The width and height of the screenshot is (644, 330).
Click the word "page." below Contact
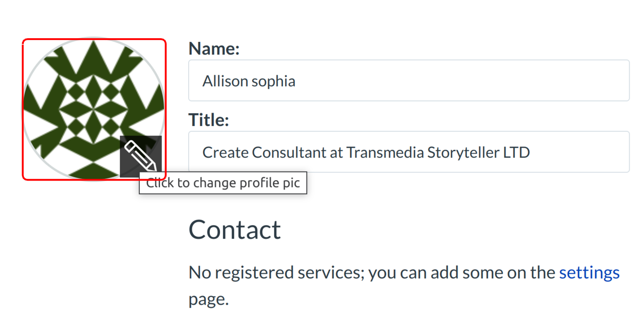click(208, 299)
